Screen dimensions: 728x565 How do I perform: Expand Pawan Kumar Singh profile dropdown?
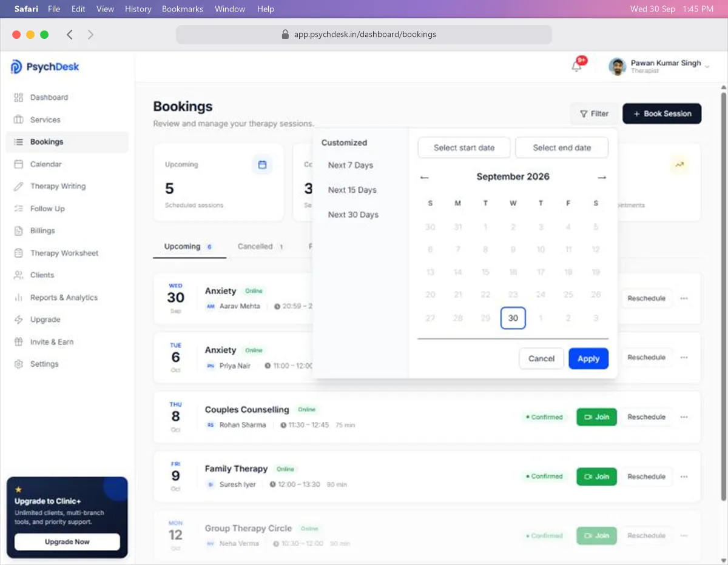coord(707,66)
